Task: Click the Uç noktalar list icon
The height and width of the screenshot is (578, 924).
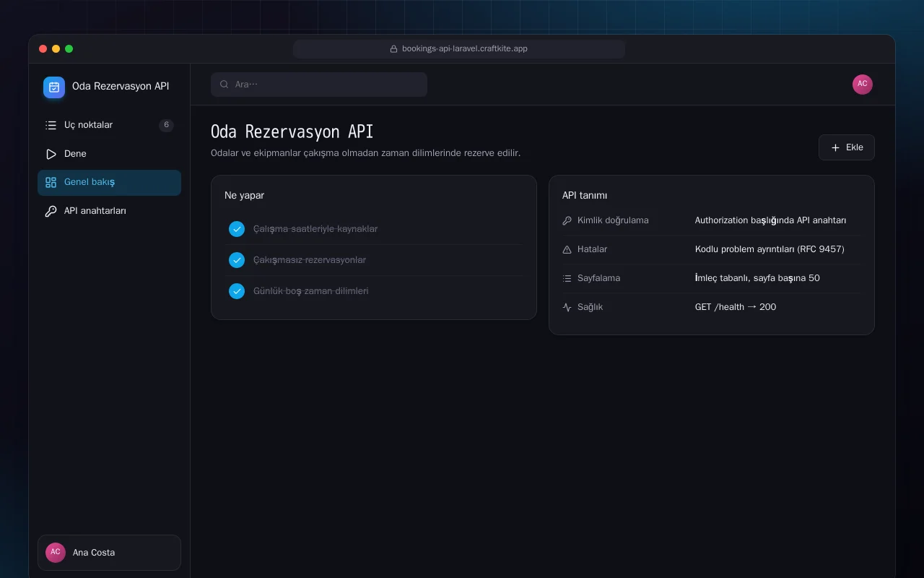Action: tap(51, 125)
